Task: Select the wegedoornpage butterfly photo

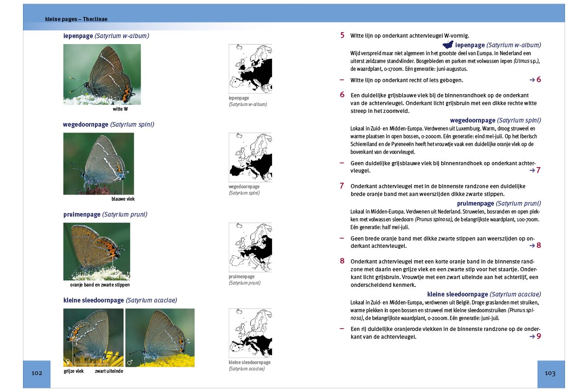Action: [x=98, y=163]
